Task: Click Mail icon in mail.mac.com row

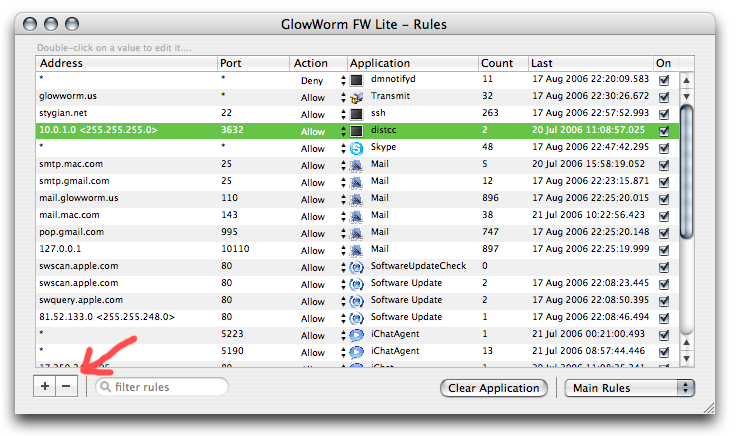Action: pos(357,216)
